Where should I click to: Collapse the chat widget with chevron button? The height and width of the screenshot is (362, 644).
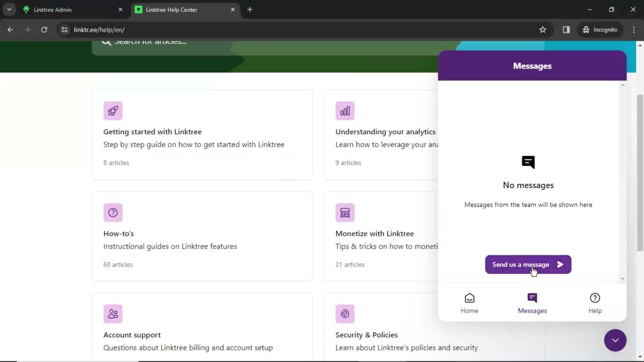click(615, 340)
